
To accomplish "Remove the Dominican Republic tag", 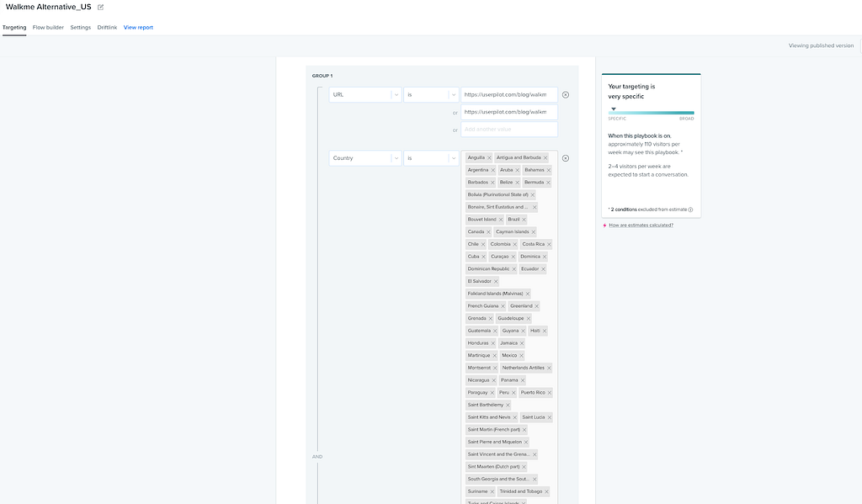I will point(514,268).
